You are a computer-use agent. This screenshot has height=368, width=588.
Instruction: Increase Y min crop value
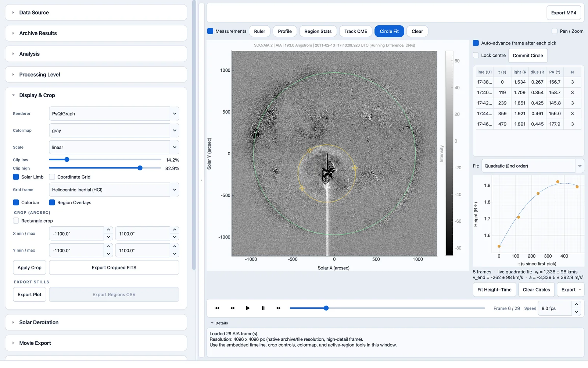tap(108, 247)
